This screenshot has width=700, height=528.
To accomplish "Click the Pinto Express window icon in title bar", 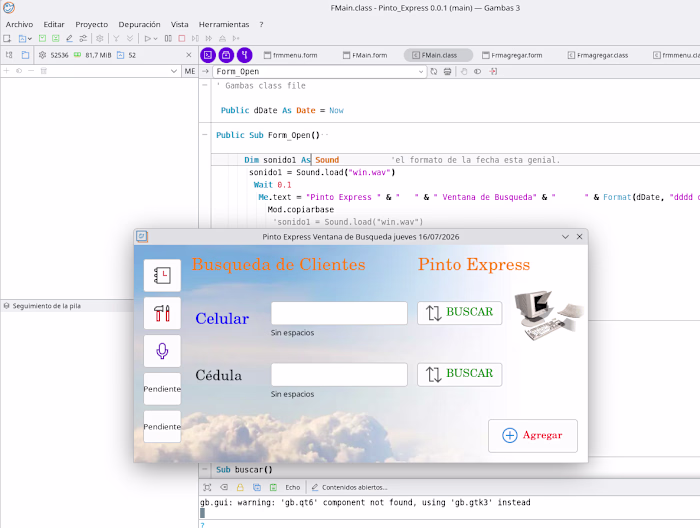I will (142, 237).
